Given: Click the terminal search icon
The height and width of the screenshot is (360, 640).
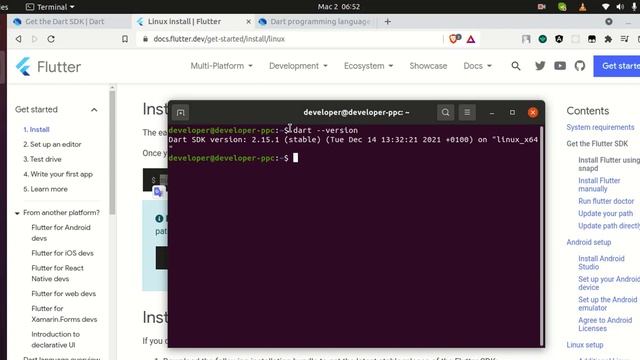Looking at the screenshot, I should (445, 112).
